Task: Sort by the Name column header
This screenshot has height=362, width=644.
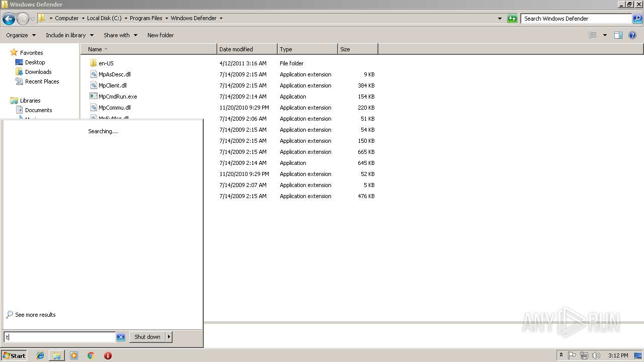Action: tap(148, 49)
